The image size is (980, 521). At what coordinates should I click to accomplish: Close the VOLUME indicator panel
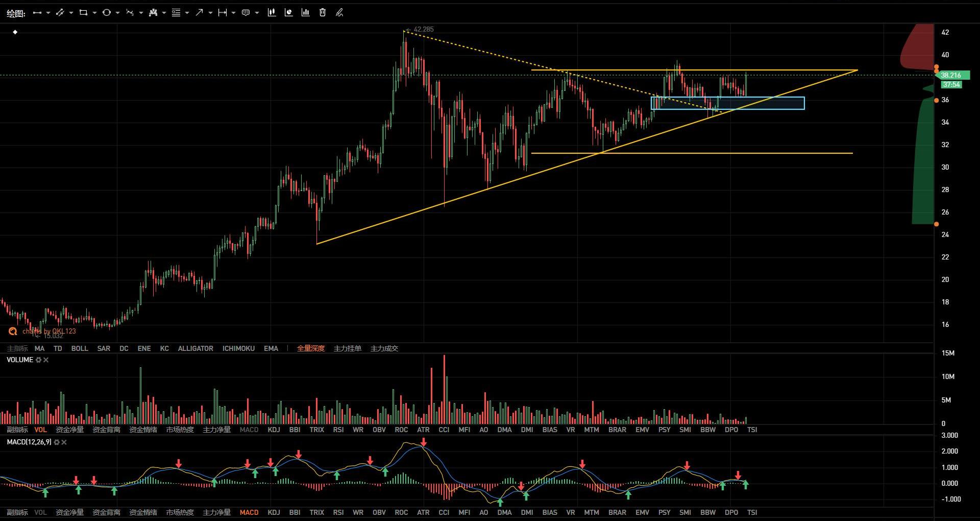coord(46,360)
